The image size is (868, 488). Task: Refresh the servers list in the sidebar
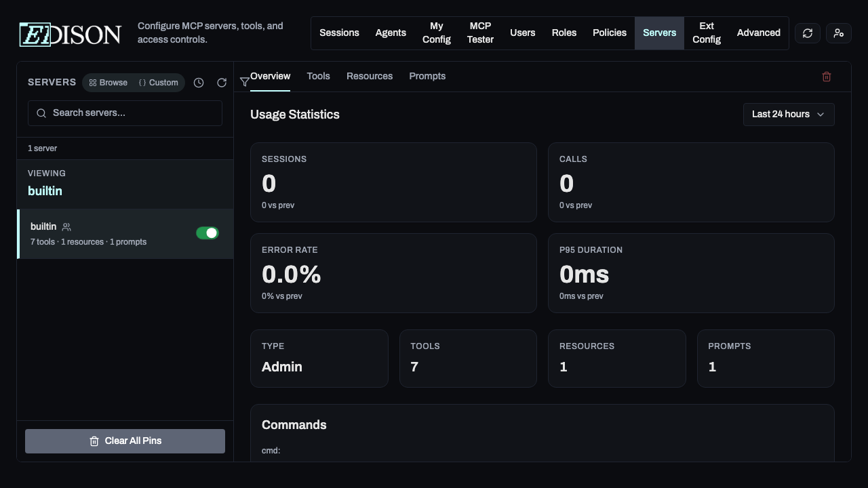point(222,82)
